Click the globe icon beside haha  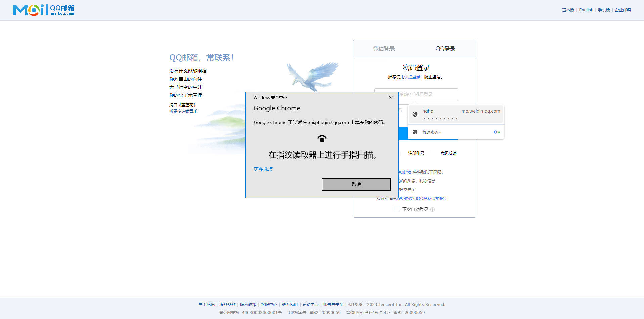[415, 114]
